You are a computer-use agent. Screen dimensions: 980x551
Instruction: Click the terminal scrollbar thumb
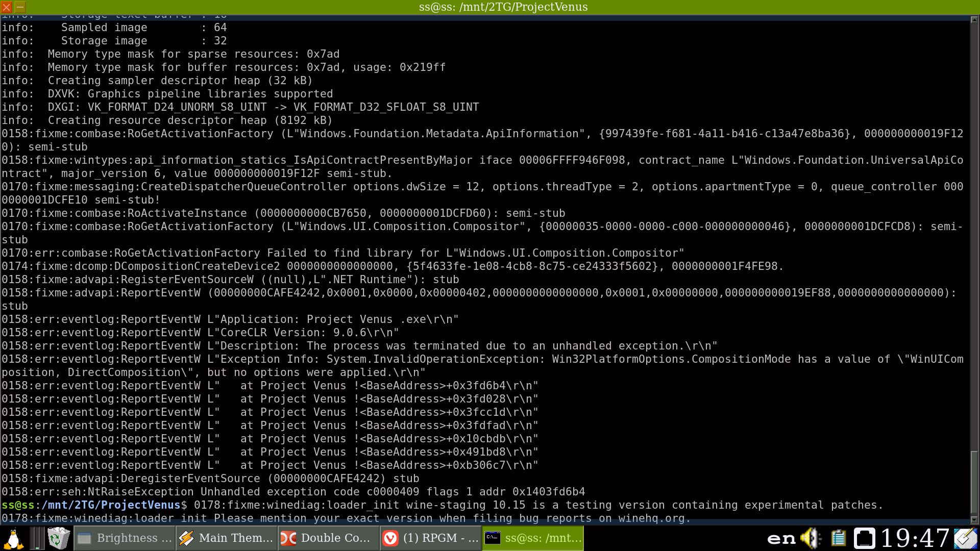(974, 482)
